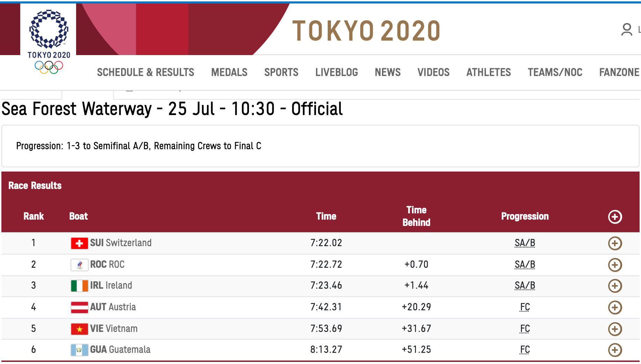The height and width of the screenshot is (364, 641).
Task: Expand details for the ROC row
Action: pos(615,264)
